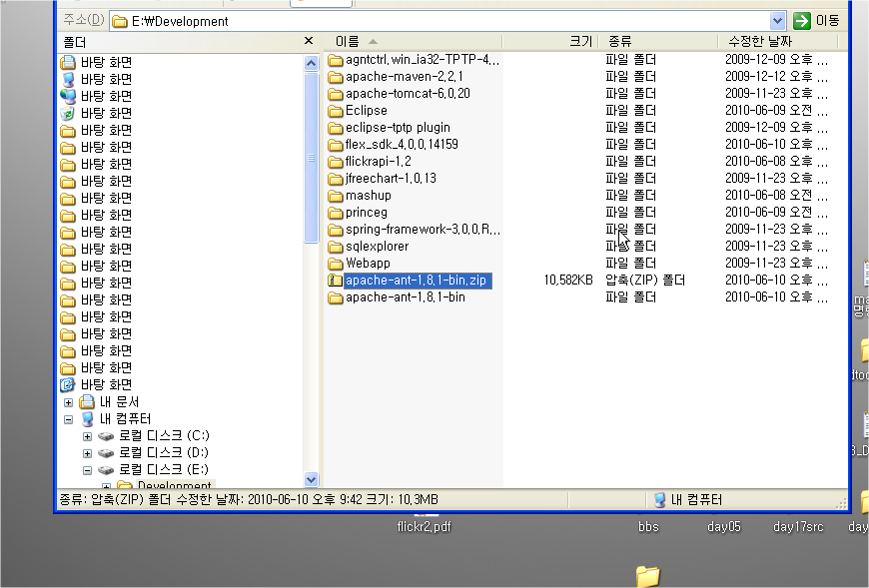Click the flickr2.pdf desktop label
The height and width of the screenshot is (588, 869).
[424, 526]
